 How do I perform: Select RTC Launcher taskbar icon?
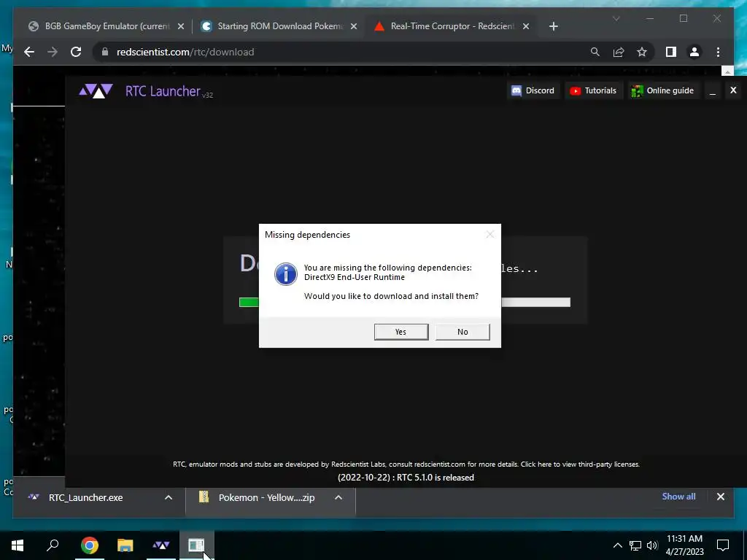161,545
